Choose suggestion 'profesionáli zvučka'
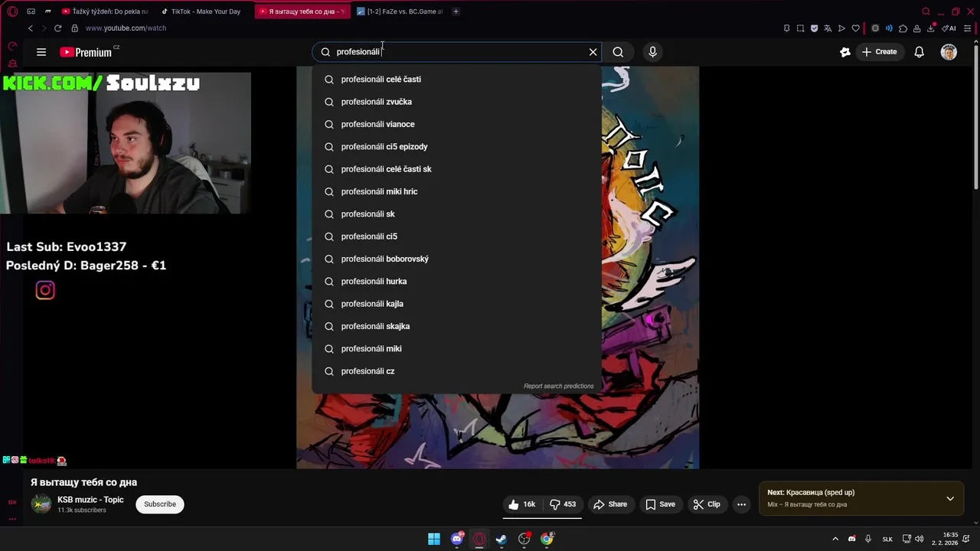980x551 pixels. coord(456,102)
